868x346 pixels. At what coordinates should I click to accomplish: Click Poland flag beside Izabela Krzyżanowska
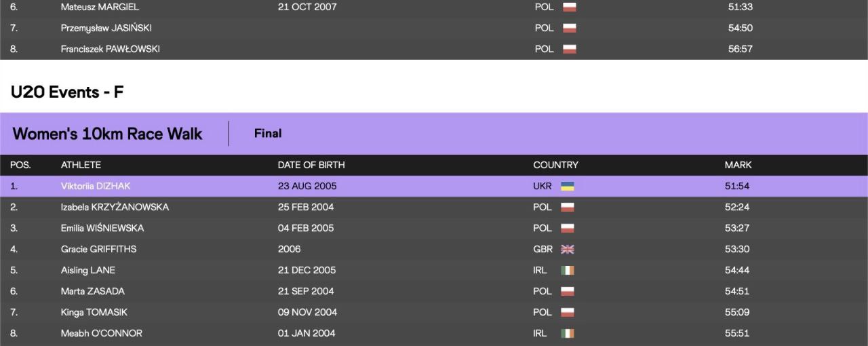pyautogui.click(x=568, y=207)
